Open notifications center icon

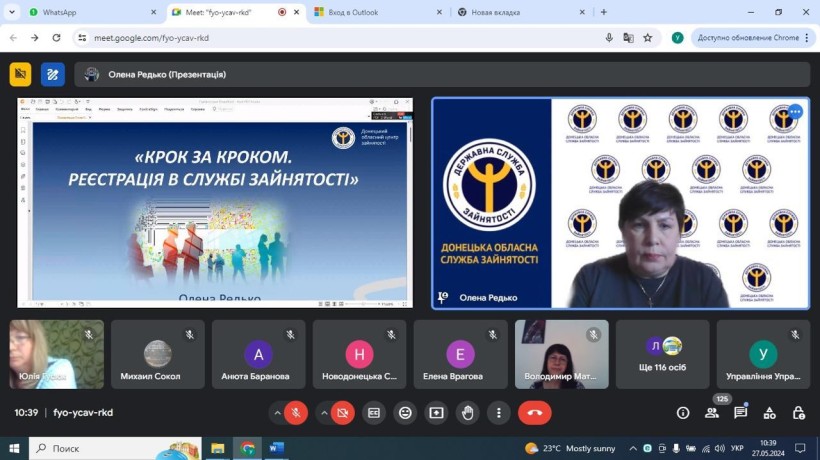800,448
